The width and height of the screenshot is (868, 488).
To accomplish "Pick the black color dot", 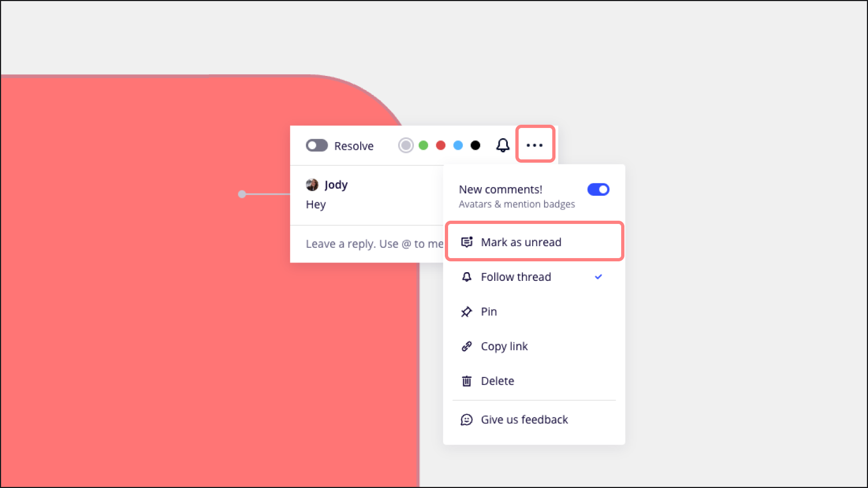I will pos(476,145).
